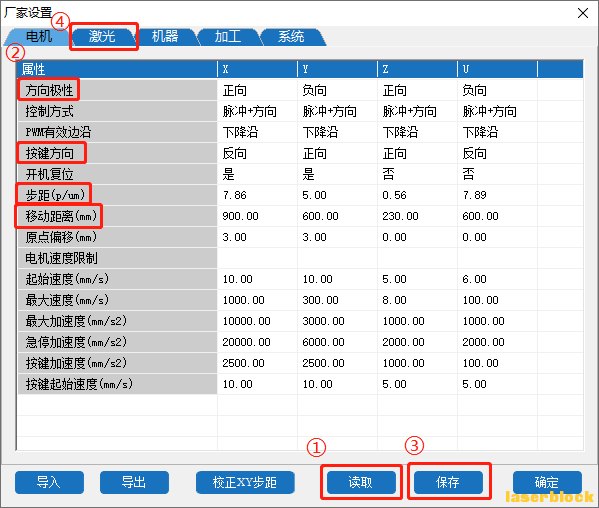The width and height of the screenshot is (599, 508).
Task: Edit Z axis 控制方式 value 脉冲+方向
Action: click(418, 111)
